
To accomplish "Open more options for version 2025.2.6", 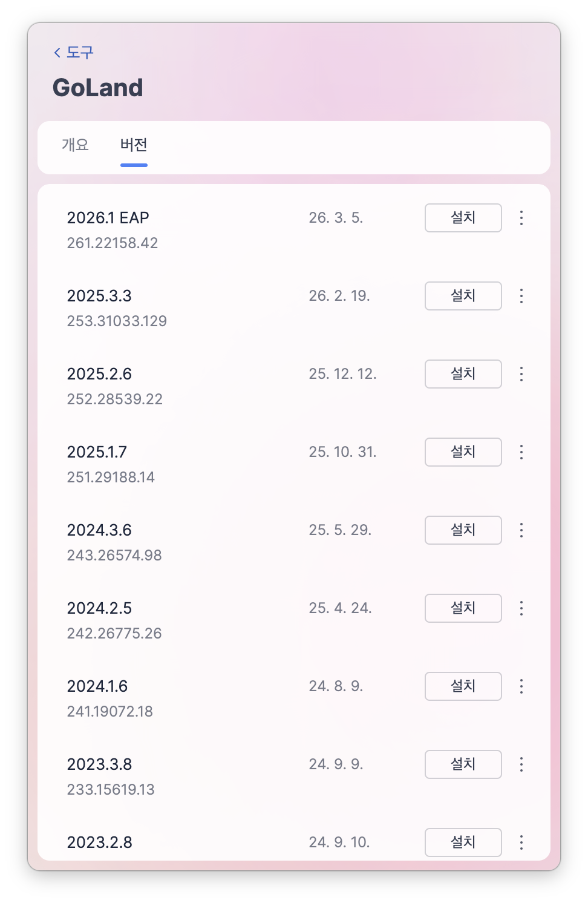I will [x=521, y=374].
